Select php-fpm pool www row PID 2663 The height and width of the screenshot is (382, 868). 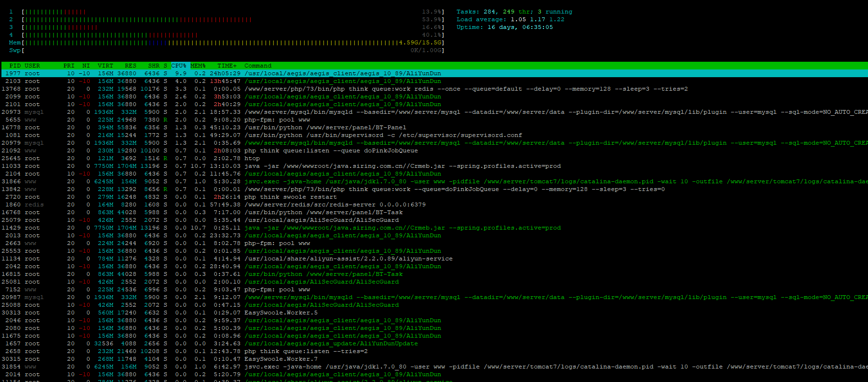(434, 243)
